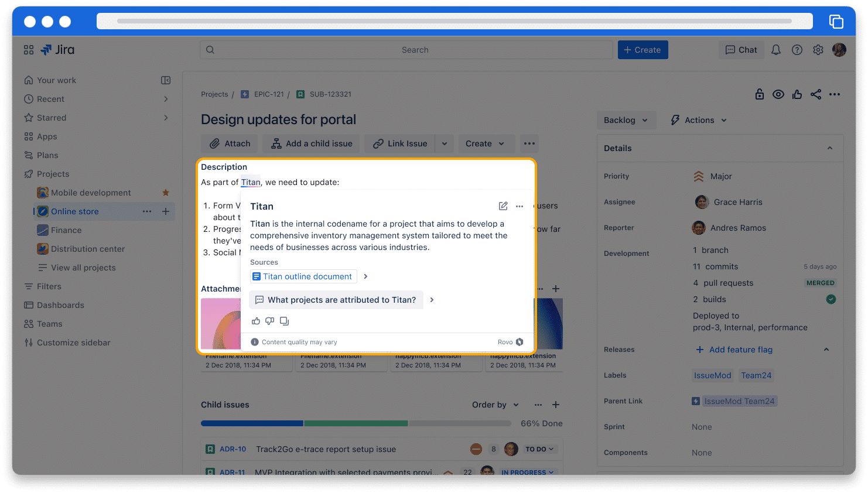
Task: Unstar the Mobile development project
Action: 166,193
